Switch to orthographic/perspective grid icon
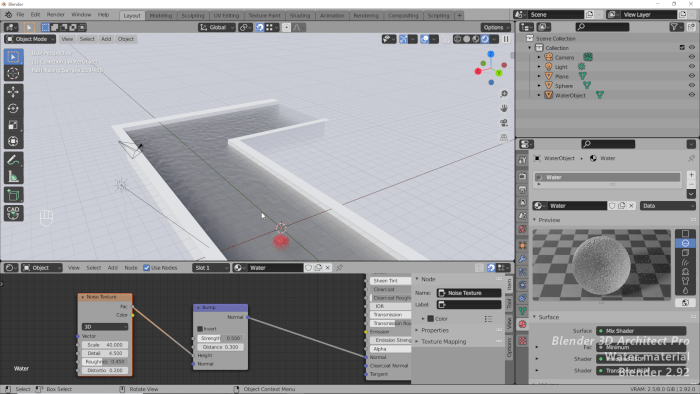Screen dimensions: 700x394 tap(504, 137)
